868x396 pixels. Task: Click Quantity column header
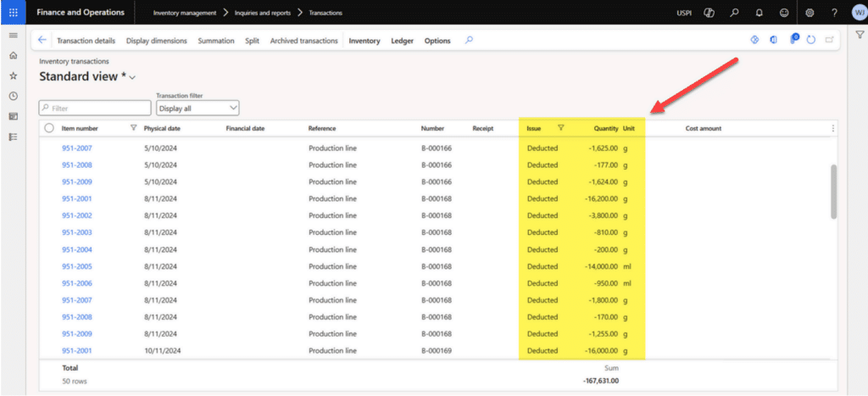[x=606, y=128]
